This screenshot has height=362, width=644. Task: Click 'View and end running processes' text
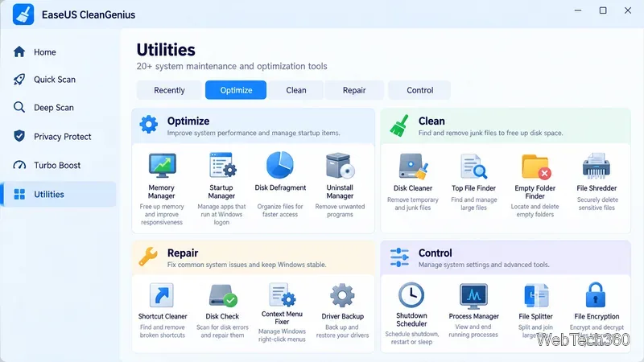coord(473,331)
